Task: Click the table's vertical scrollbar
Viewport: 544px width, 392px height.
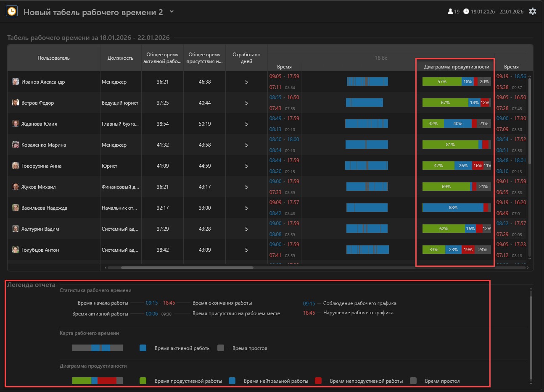Action: coord(530,122)
